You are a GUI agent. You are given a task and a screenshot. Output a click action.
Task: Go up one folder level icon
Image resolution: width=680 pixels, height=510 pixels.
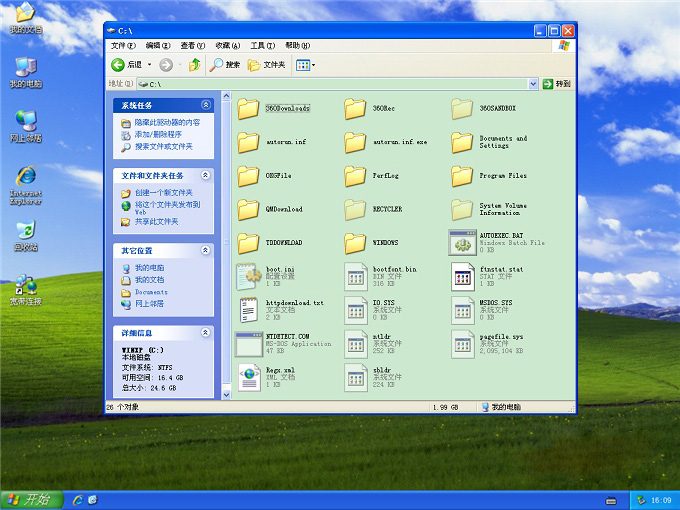[195, 65]
